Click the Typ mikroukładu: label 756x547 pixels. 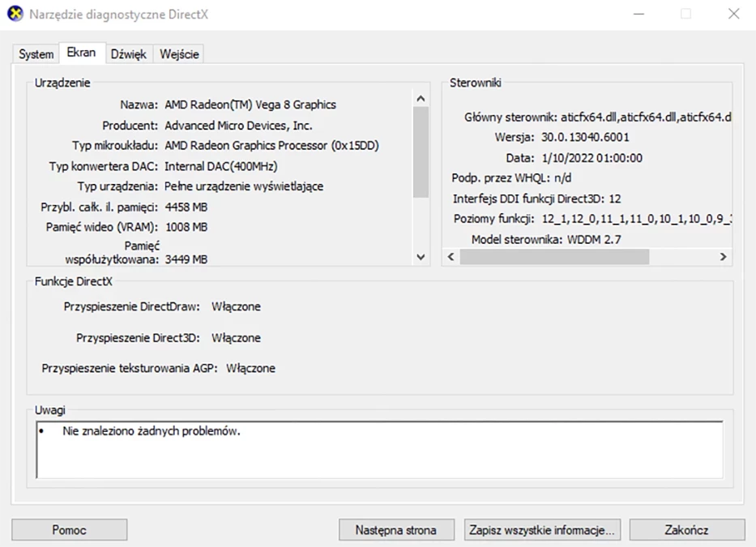pyautogui.click(x=115, y=146)
